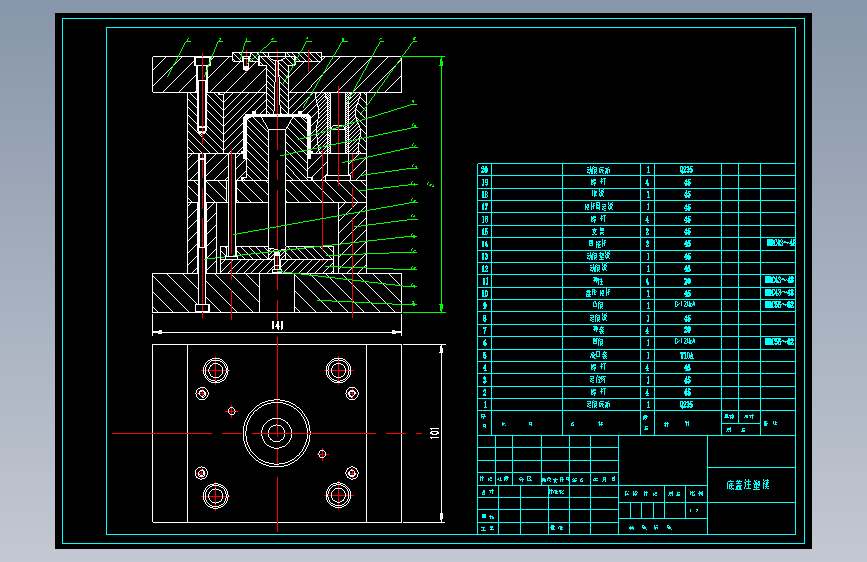Select the part number 7 cell in parts list
The image size is (867, 562).
(x=484, y=330)
